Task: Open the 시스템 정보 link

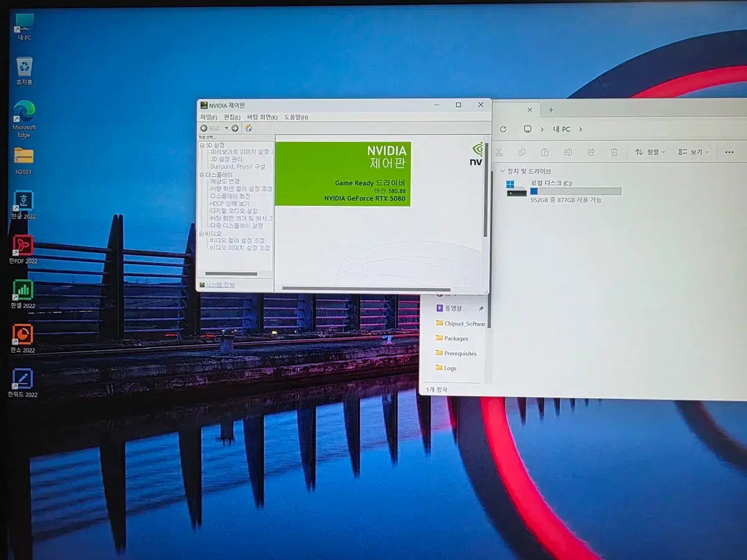Action: pyautogui.click(x=220, y=285)
